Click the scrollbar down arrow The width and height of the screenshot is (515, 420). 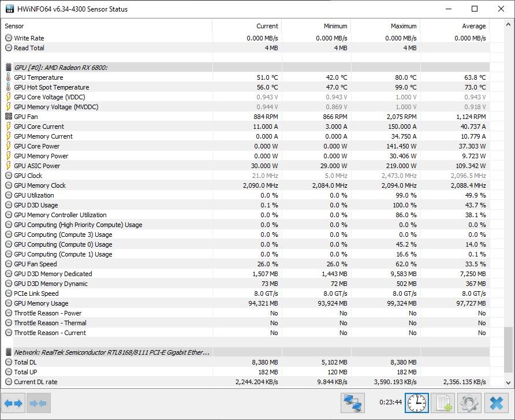point(508,382)
